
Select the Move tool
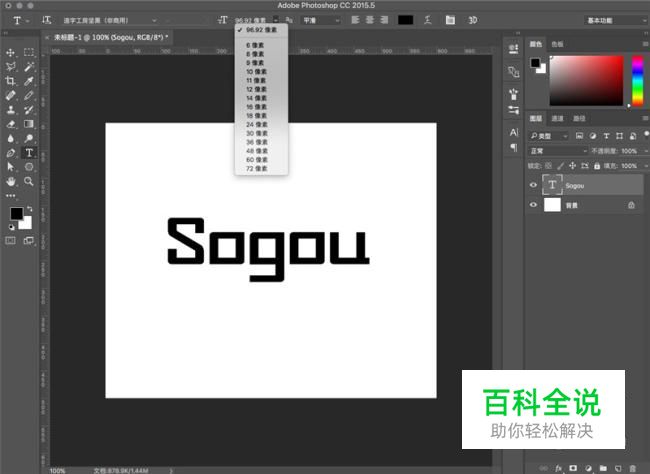pos(10,53)
